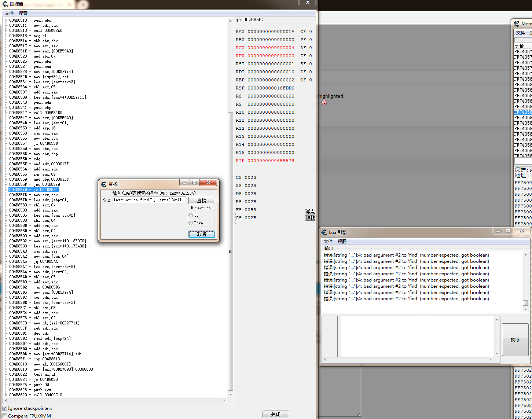
Task: Maximize the 查找 dialog
Action: click(195, 183)
